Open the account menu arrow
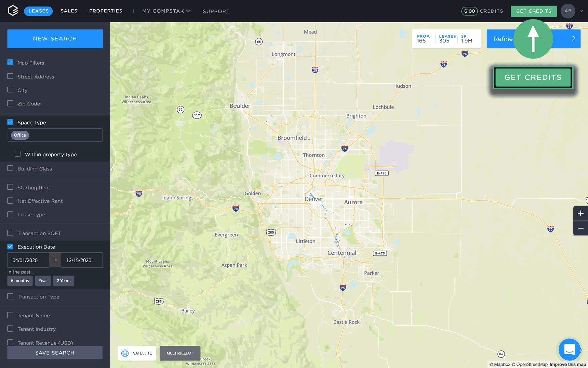The width and height of the screenshot is (588, 368). coord(581,11)
